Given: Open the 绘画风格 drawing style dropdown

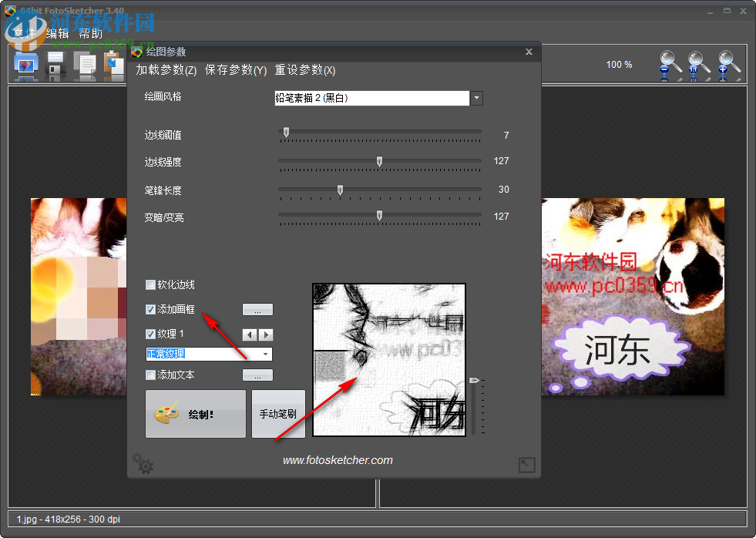Looking at the screenshot, I should 476,98.
